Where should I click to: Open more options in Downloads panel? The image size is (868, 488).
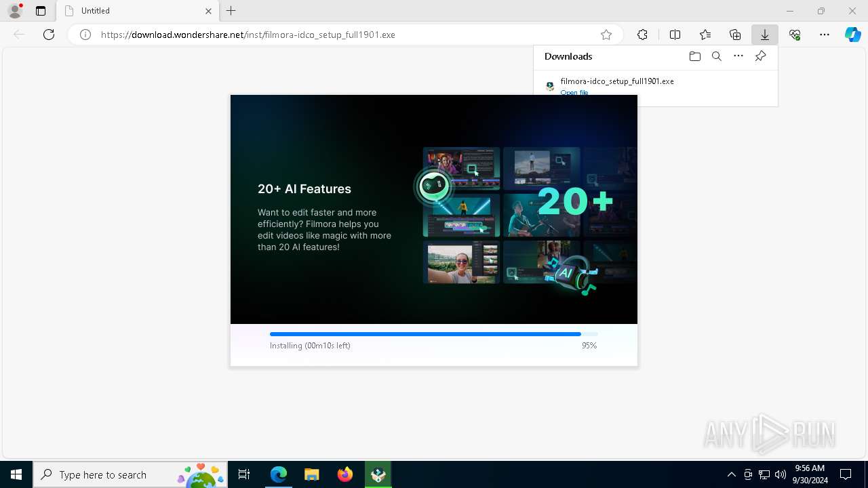(738, 56)
